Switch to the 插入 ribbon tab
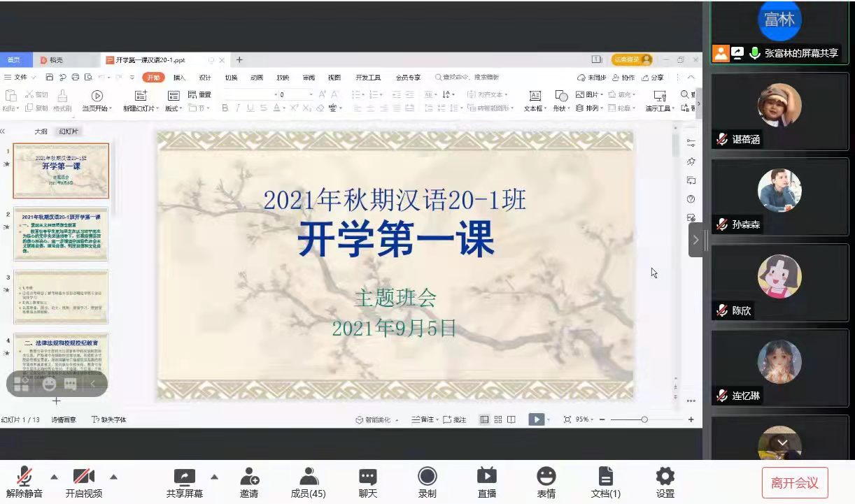 click(180, 78)
